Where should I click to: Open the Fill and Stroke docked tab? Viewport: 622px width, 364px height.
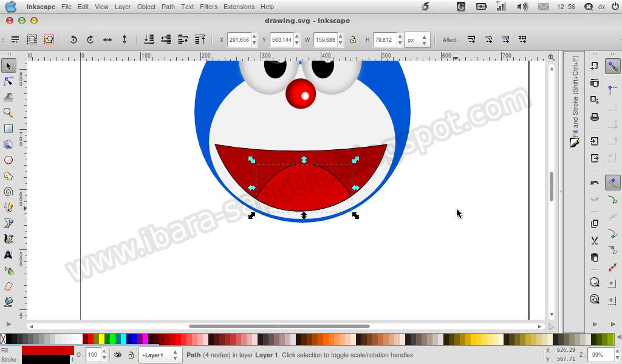[575, 101]
